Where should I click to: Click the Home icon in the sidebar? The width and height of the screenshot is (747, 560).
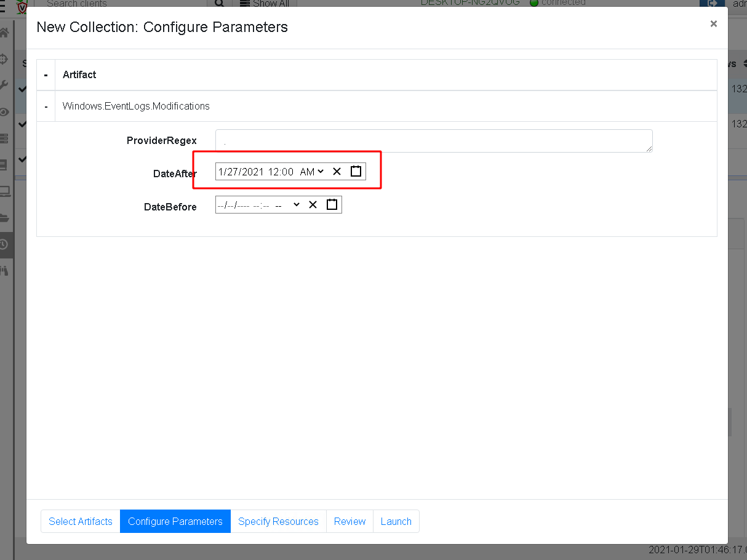click(x=4, y=33)
